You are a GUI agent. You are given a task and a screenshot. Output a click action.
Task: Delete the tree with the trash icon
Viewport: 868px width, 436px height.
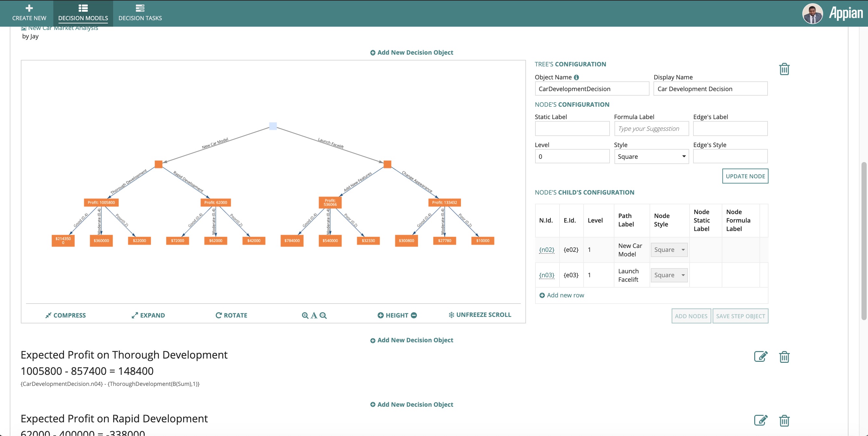pos(784,69)
